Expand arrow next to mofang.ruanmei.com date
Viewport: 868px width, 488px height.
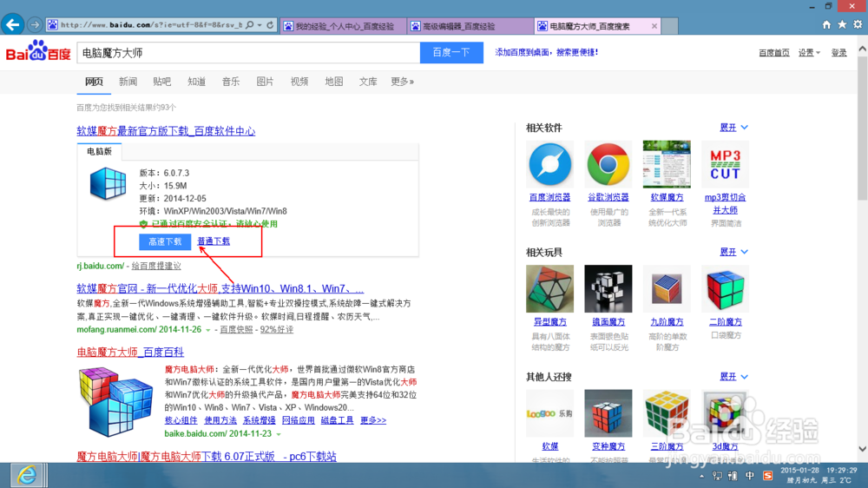pos(208,330)
